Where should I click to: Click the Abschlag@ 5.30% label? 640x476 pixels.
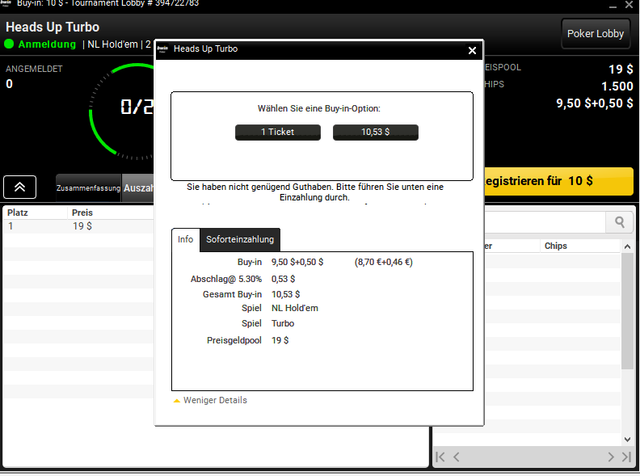[226, 279]
